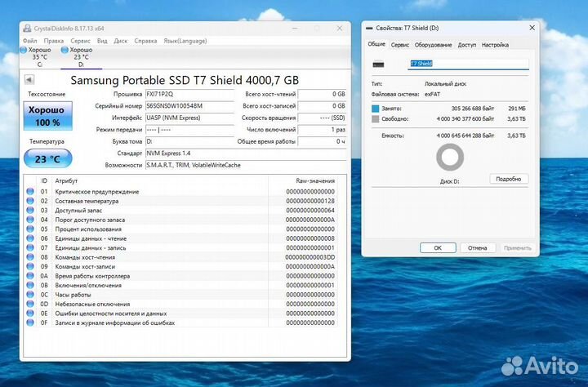
Task: Click the CrystalDiskInfo title bar app icon
Action: click(x=27, y=29)
